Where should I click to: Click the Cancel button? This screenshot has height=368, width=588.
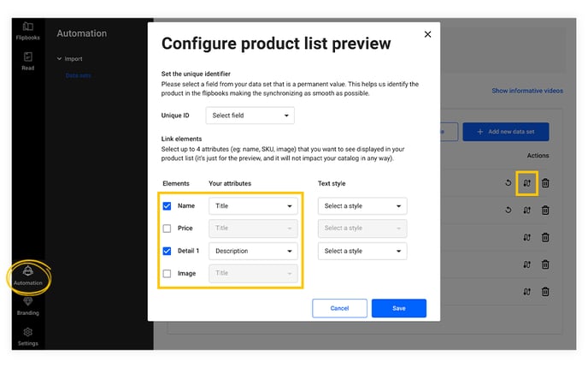339,308
